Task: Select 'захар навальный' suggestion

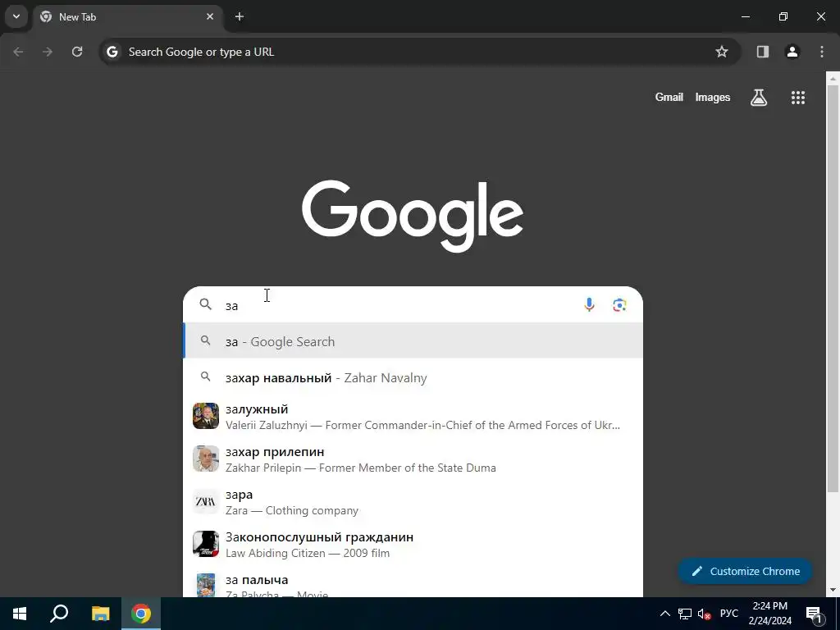Action: 413,377
